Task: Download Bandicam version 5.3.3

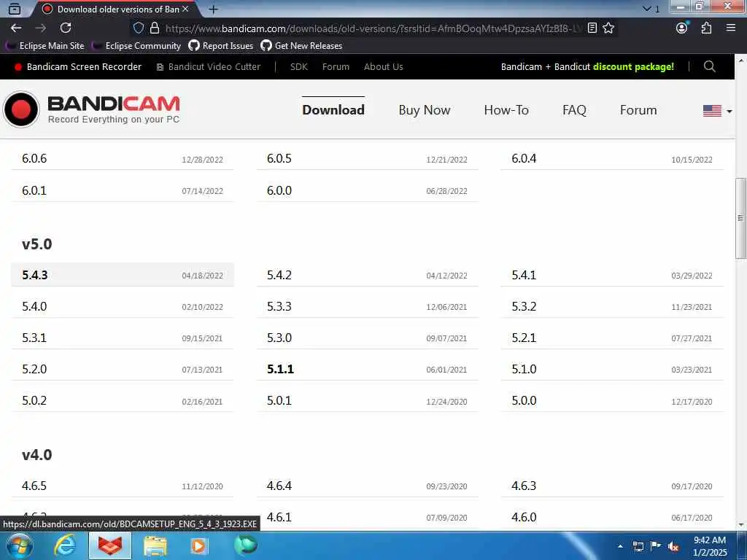Action: [x=368, y=306]
